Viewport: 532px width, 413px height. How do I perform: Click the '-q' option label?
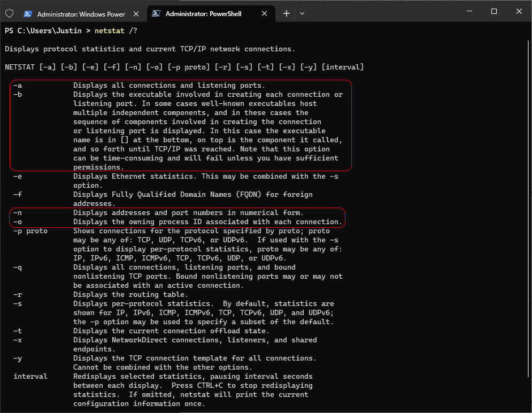pos(18,267)
